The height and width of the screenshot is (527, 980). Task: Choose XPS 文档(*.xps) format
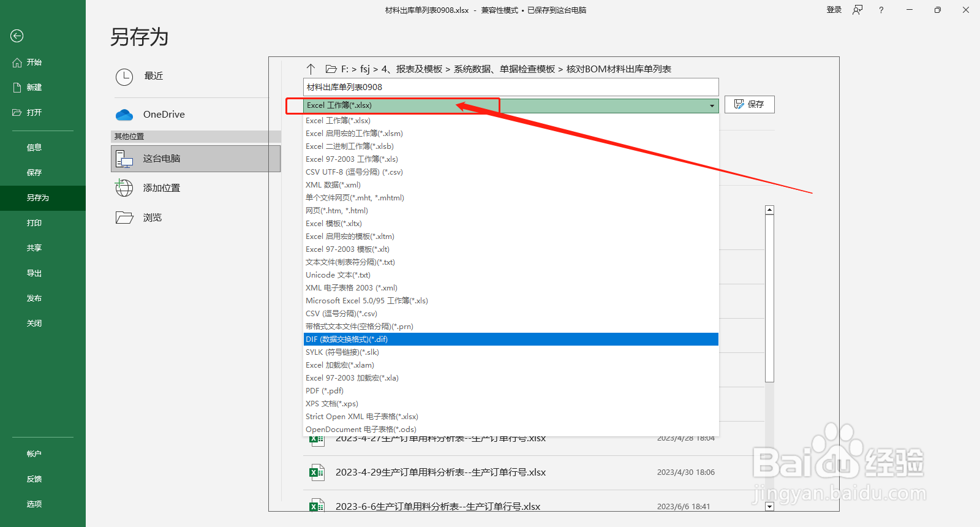pos(511,404)
